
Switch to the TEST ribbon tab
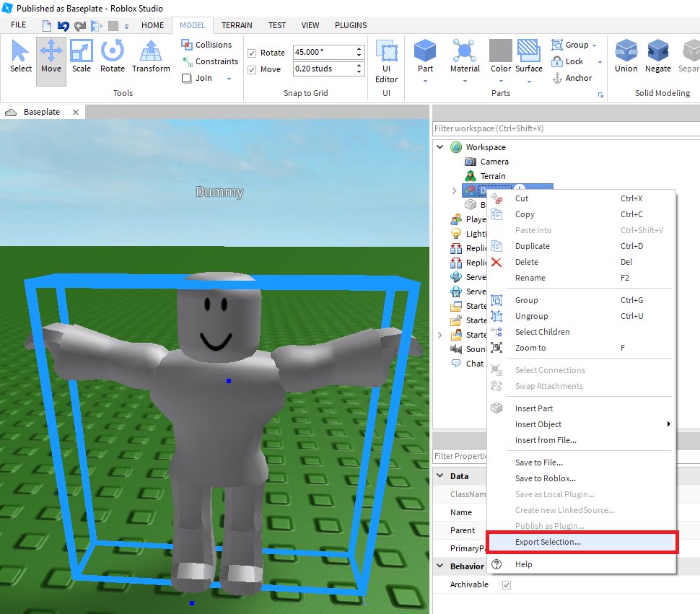(x=277, y=25)
